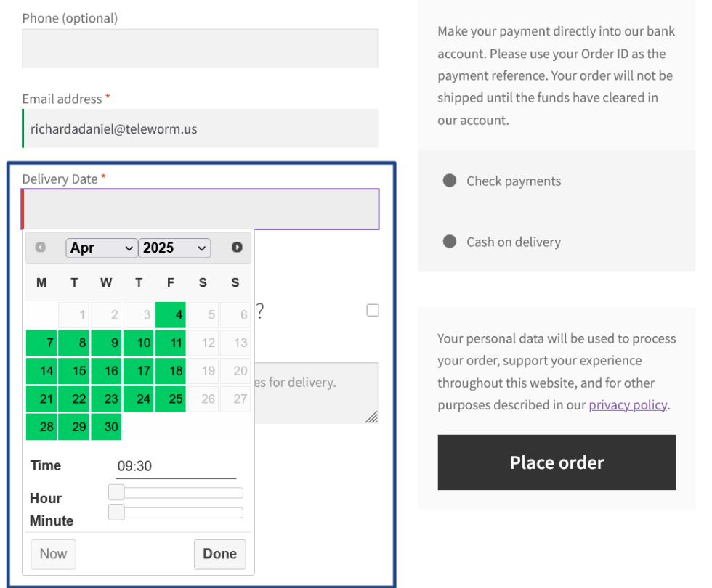Screen dimensions: 712x588
Task: Click the Hour slider handle
Action: [116, 493]
